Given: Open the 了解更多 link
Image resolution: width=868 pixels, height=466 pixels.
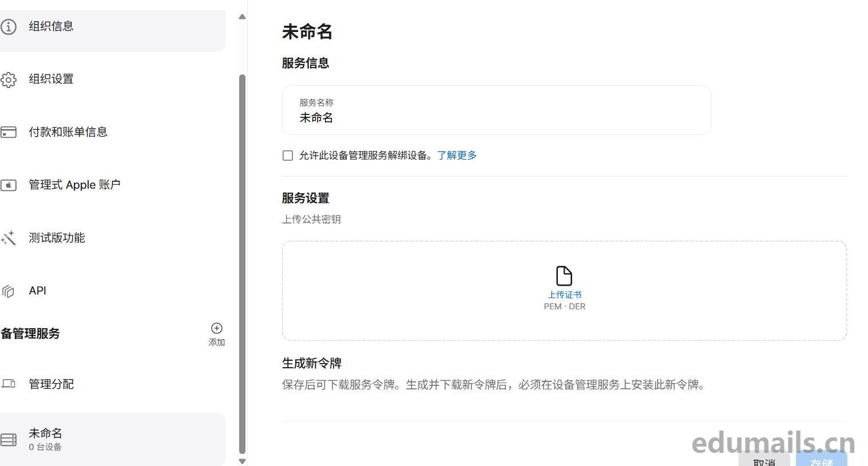Looking at the screenshot, I should click(x=457, y=156).
